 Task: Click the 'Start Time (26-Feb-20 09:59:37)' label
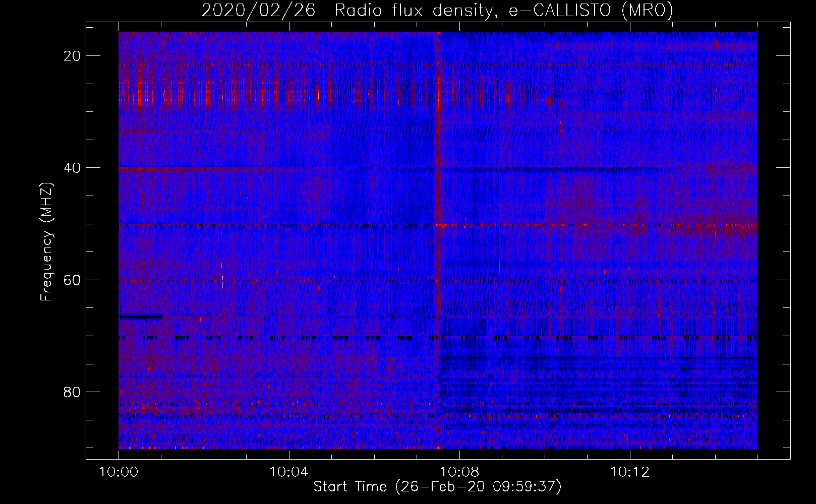click(437, 487)
